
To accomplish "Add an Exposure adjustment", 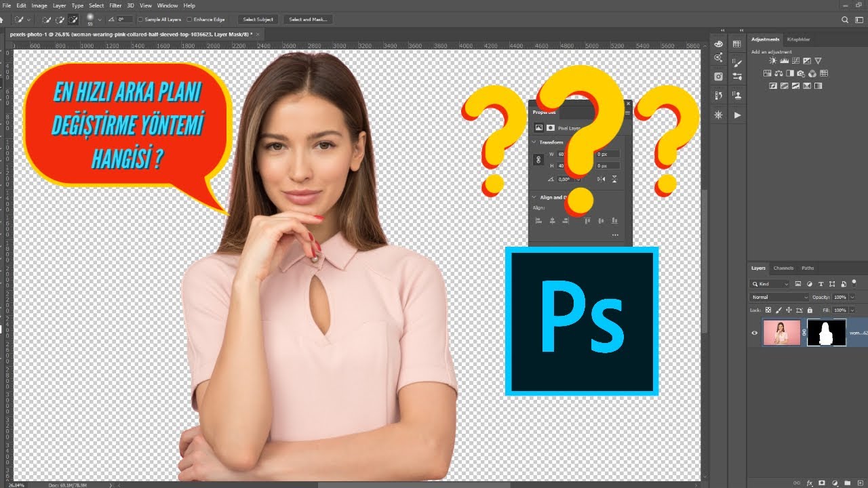I will point(806,61).
